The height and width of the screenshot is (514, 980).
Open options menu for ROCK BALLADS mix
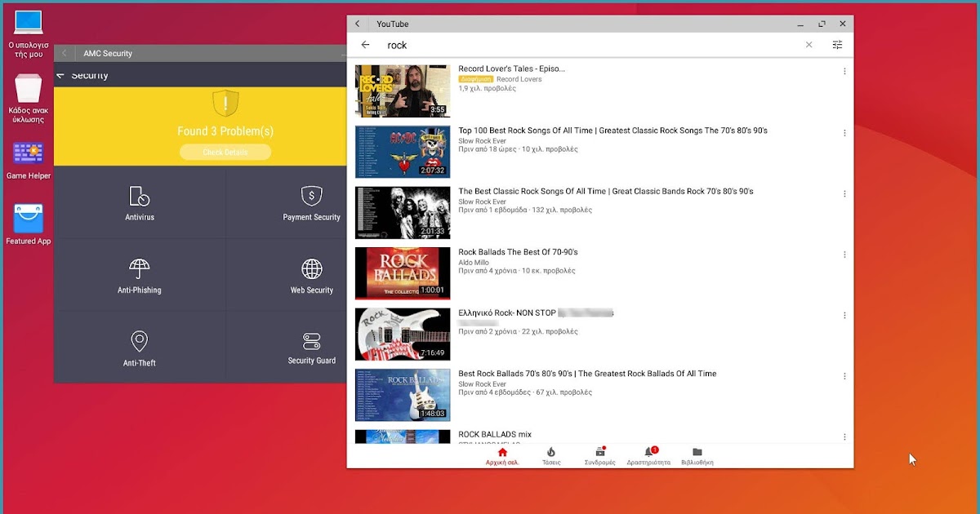click(x=844, y=437)
